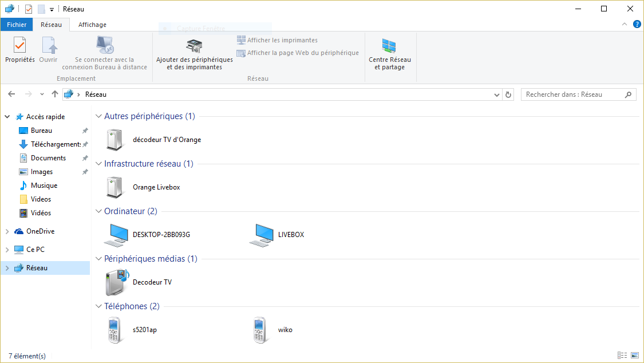The height and width of the screenshot is (363, 644).
Task: Click the new folder icon in title bar
Action: click(41, 9)
